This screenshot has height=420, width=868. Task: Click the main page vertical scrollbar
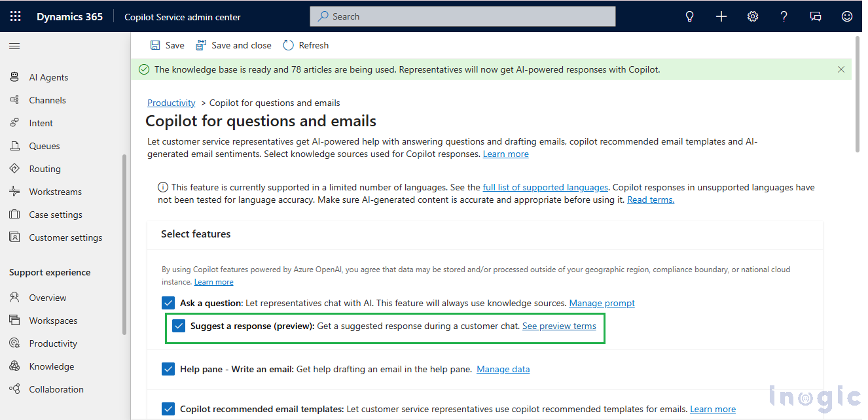(858, 95)
